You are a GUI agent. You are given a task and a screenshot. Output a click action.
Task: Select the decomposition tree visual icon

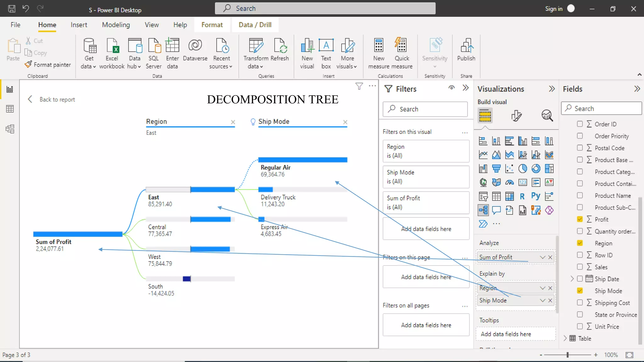(x=483, y=210)
